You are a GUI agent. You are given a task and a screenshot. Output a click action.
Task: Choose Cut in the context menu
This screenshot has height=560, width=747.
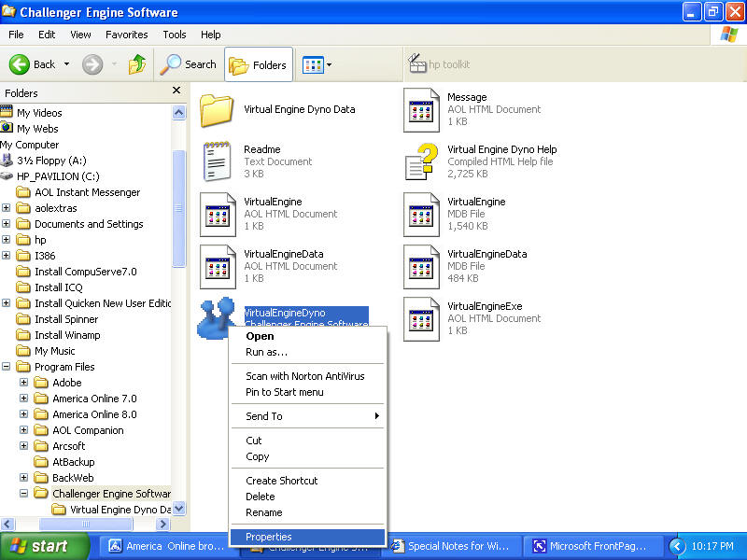tap(308, 441)
